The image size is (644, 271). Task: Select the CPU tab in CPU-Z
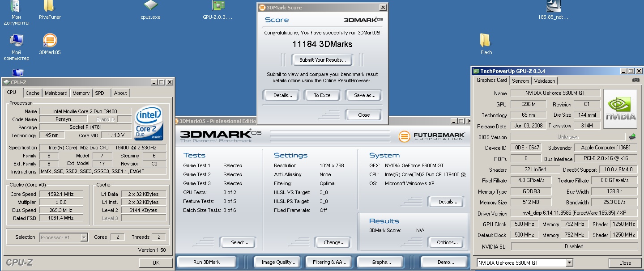(x=12, y=92)
